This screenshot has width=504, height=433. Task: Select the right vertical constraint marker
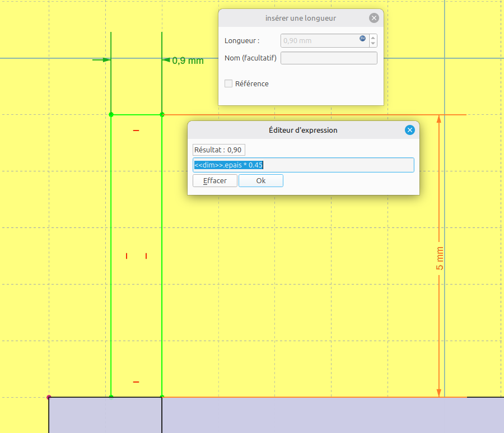(x=146, y=256)
